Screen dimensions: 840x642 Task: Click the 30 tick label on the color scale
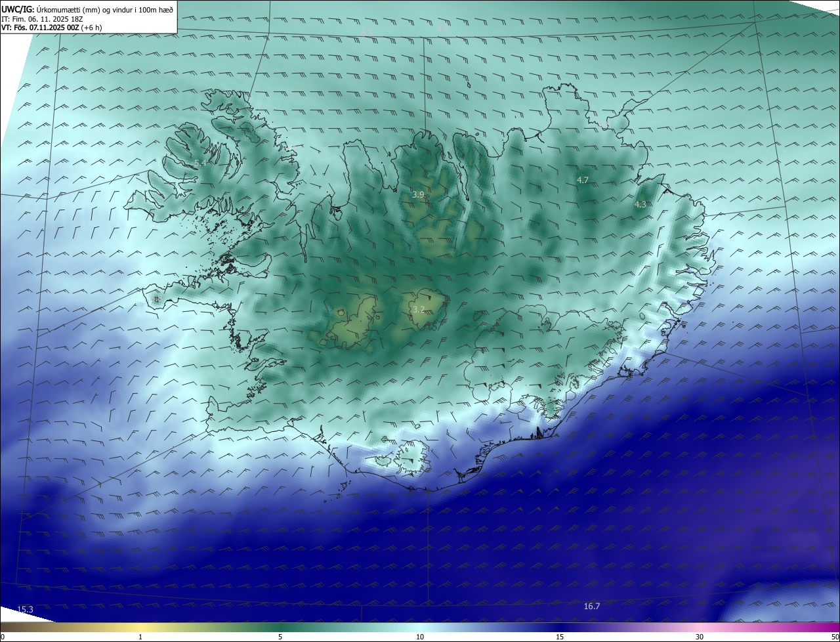tap(700, 637)
